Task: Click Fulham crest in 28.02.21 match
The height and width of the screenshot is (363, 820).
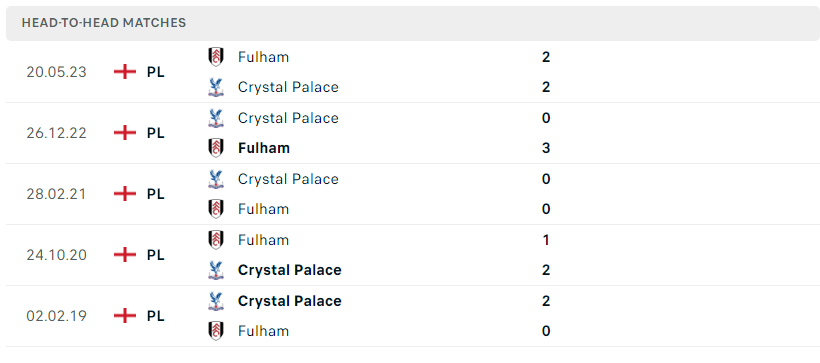Action: point(215,209)
